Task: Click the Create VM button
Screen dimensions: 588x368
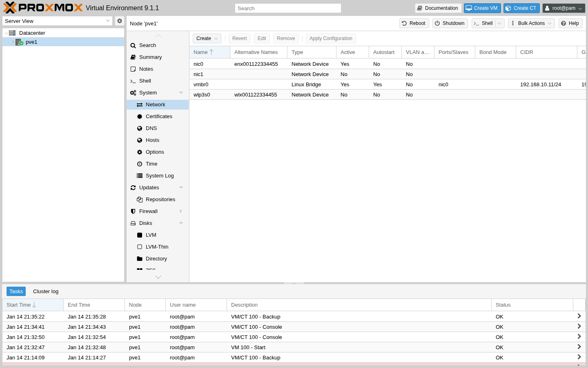Action: (x=482, y=8)
